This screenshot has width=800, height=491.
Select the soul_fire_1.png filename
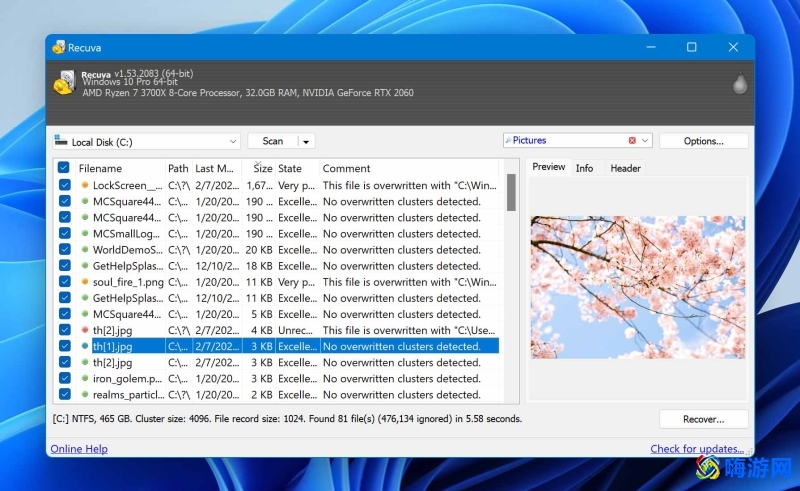[128, 282]
